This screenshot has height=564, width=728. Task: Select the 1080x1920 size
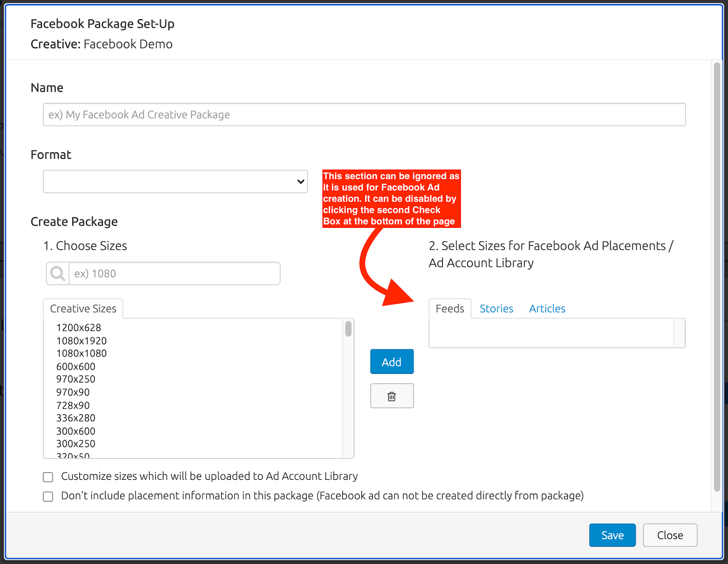81,341
